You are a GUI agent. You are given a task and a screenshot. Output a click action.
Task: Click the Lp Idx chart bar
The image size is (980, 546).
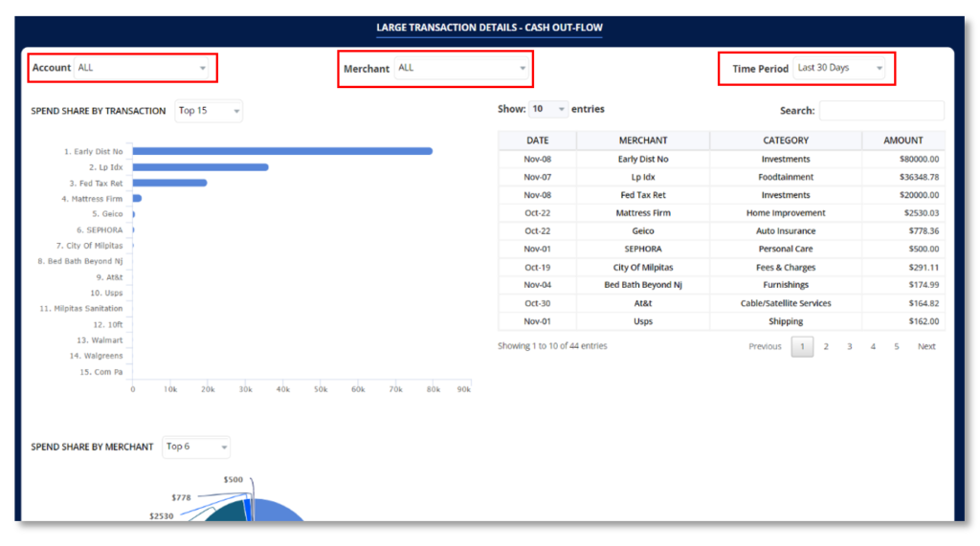(x=201, y=166)
